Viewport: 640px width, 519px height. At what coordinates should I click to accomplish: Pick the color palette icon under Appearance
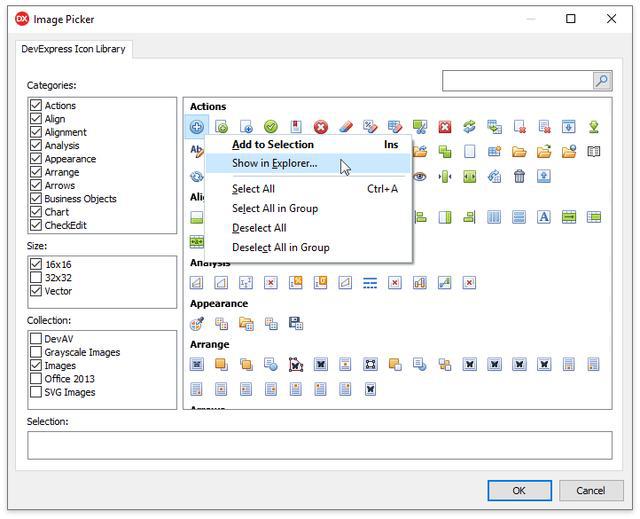pos(197,323)
